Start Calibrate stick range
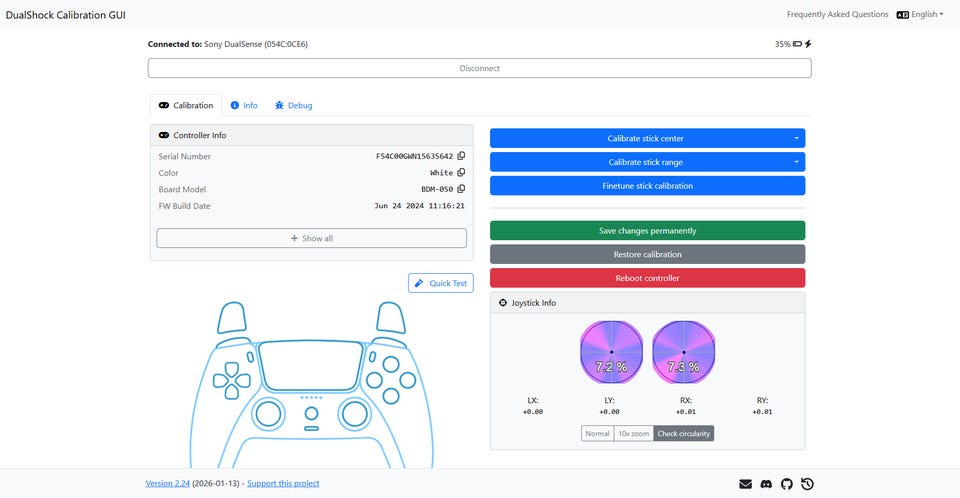Screen dimensions: 960x498 point(639,162)
